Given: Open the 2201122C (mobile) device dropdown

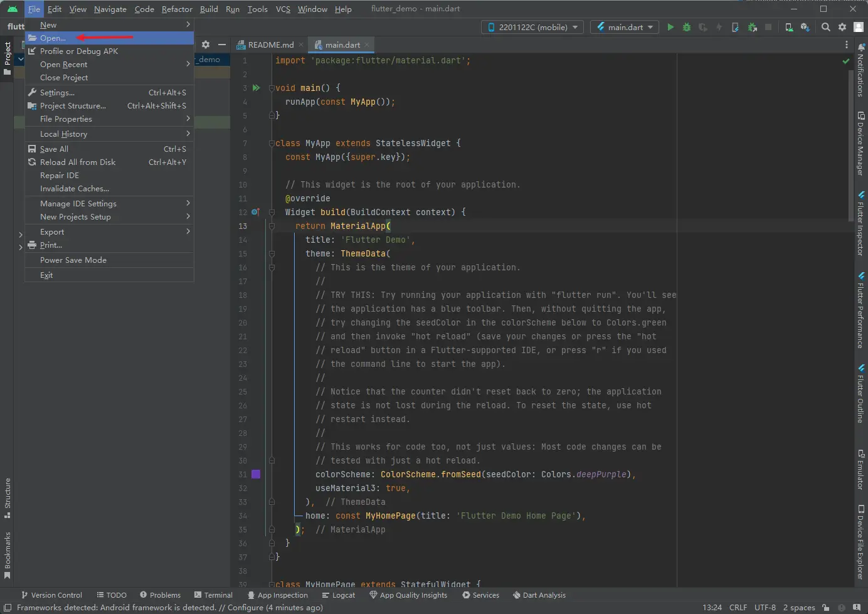Looking at the screenshot, I should [x=532, y=27].
